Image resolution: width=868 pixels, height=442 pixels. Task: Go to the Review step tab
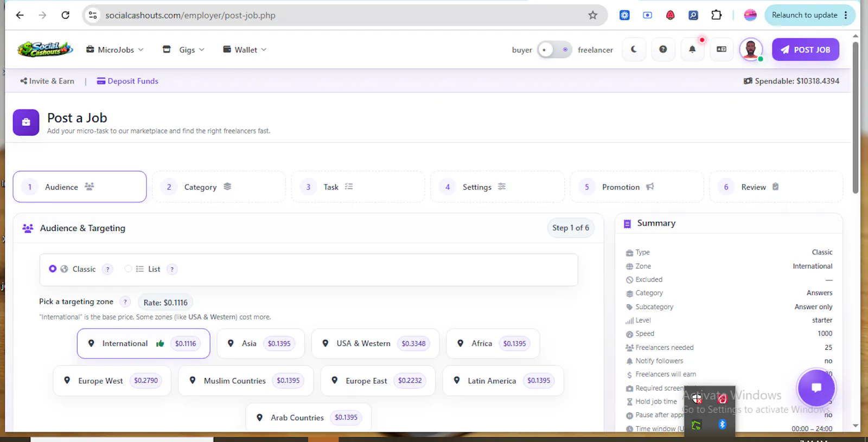776,187
